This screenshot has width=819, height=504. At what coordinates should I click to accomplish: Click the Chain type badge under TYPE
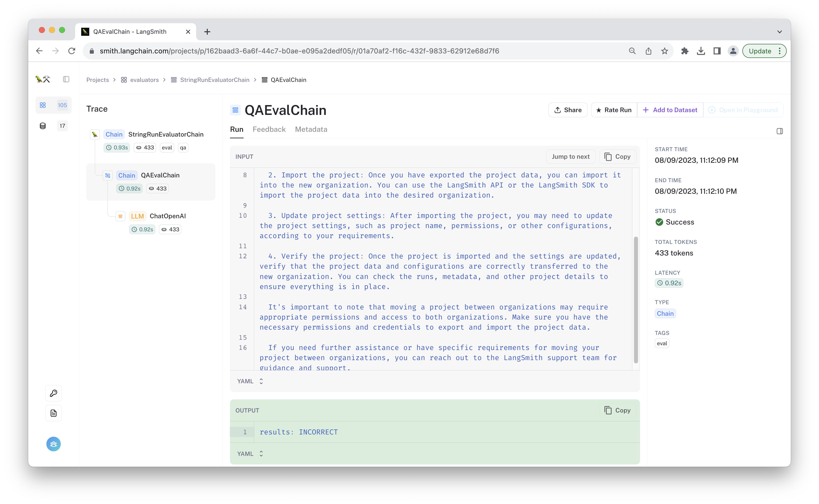point(665,314)
